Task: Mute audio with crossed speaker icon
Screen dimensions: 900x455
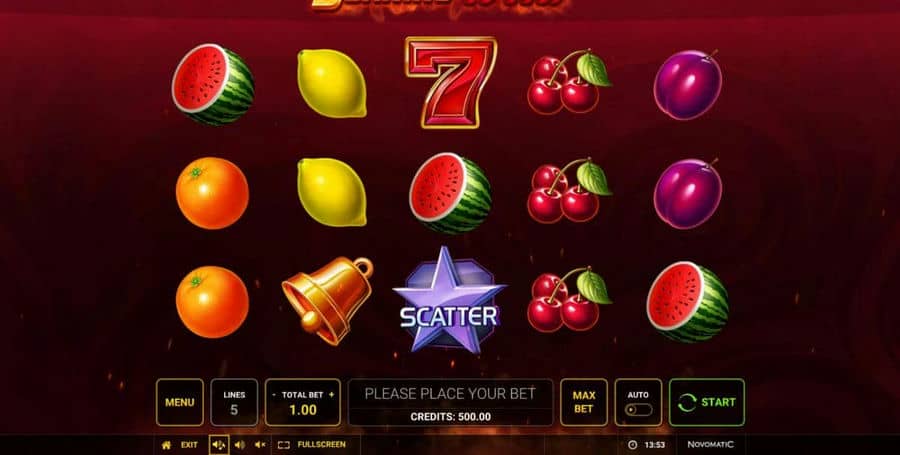Action: point(260,445)
